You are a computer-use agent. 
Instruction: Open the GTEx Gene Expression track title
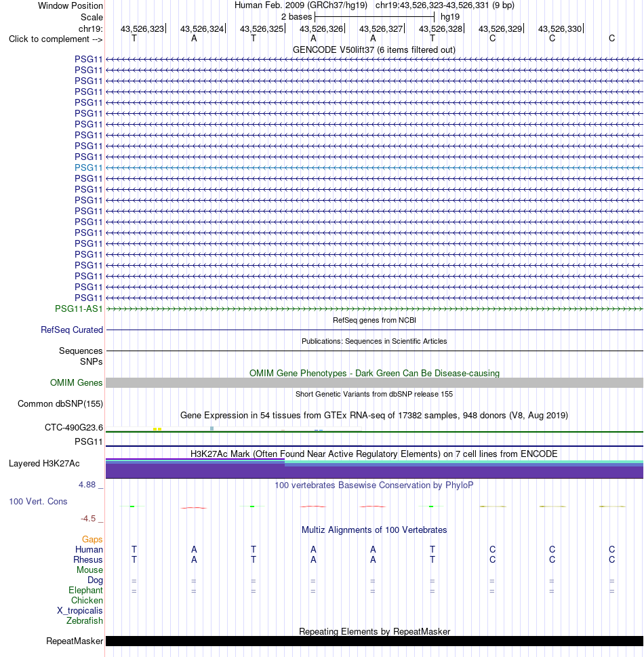pyautogui.click(x=374, y=415)
